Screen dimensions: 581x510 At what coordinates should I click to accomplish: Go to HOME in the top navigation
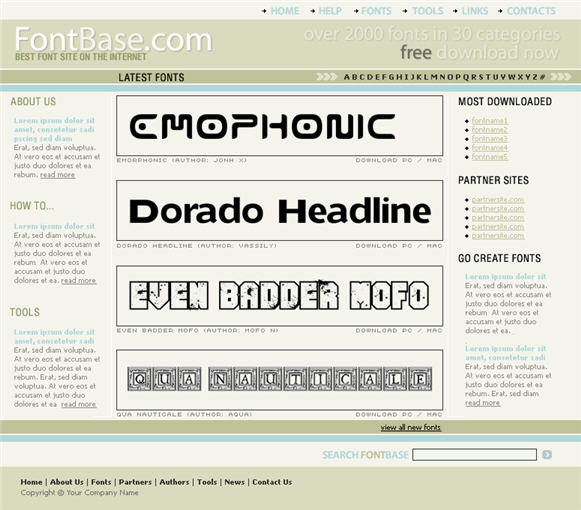(x=285, y=11)
